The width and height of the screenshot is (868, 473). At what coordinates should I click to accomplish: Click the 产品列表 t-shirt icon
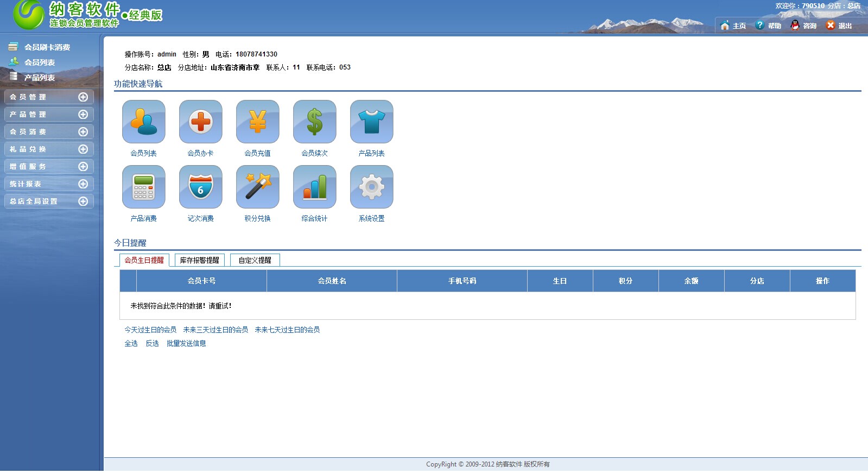[x=371, y=122]
